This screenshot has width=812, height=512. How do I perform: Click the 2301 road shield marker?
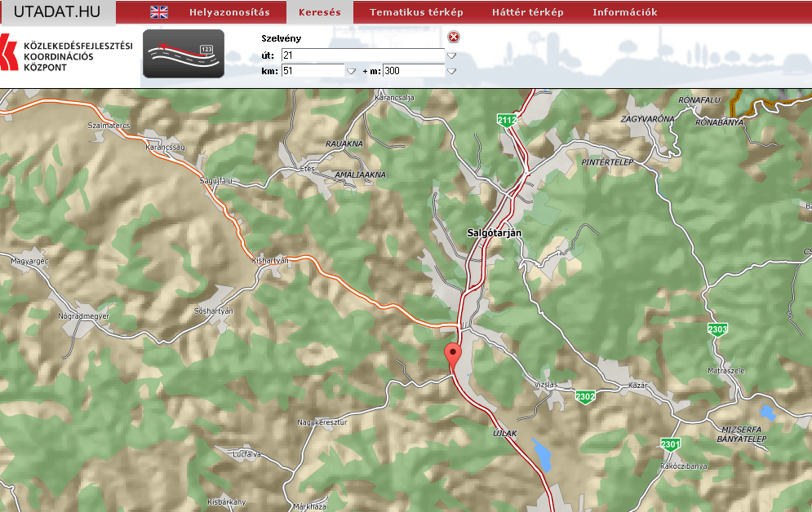click(671, 444)
